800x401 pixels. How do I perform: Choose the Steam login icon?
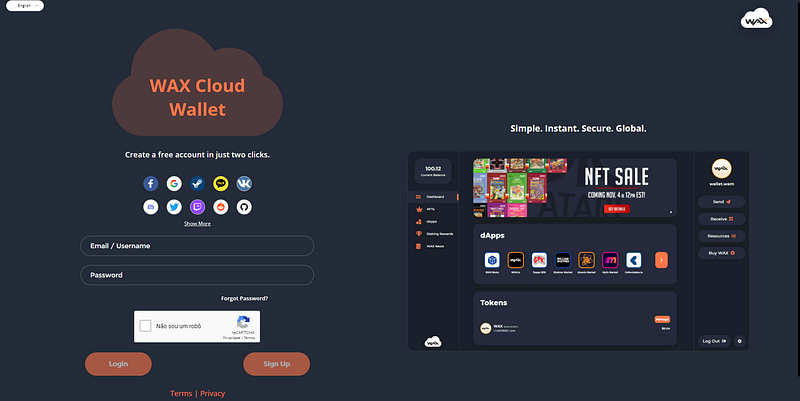[x=197, y=183]
